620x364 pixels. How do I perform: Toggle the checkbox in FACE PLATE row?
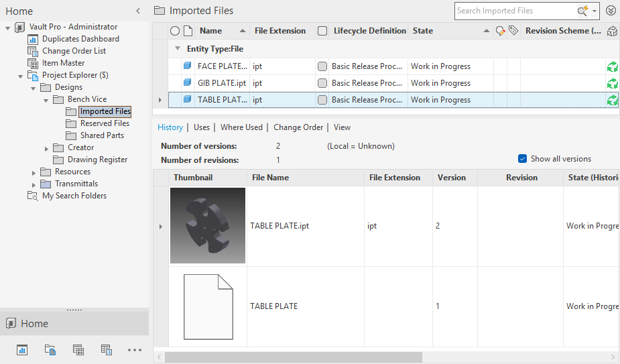tap(322, 66)
